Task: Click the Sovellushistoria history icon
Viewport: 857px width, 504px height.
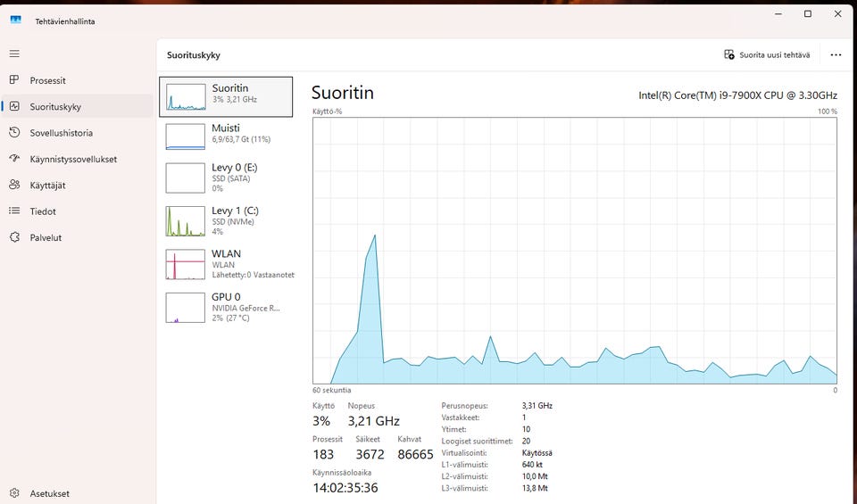Action: pos(14,132)
